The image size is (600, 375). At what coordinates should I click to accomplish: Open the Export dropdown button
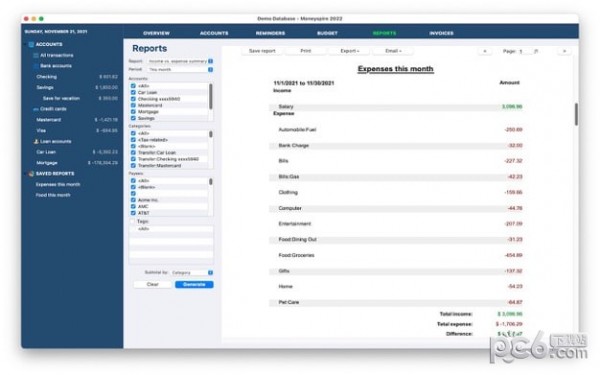(350, 51)
